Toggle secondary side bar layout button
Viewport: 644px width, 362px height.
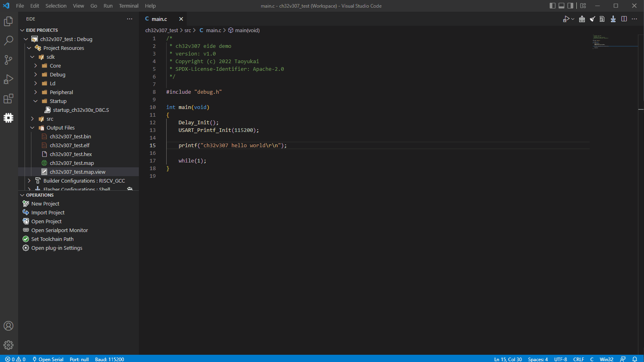pos(570,6)
